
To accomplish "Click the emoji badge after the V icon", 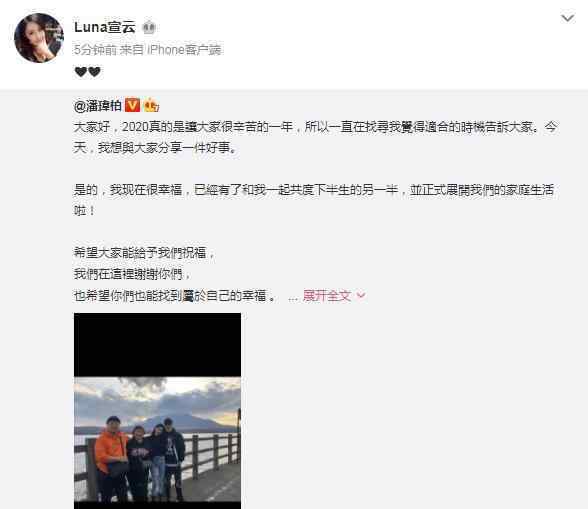I will (151, 105).
